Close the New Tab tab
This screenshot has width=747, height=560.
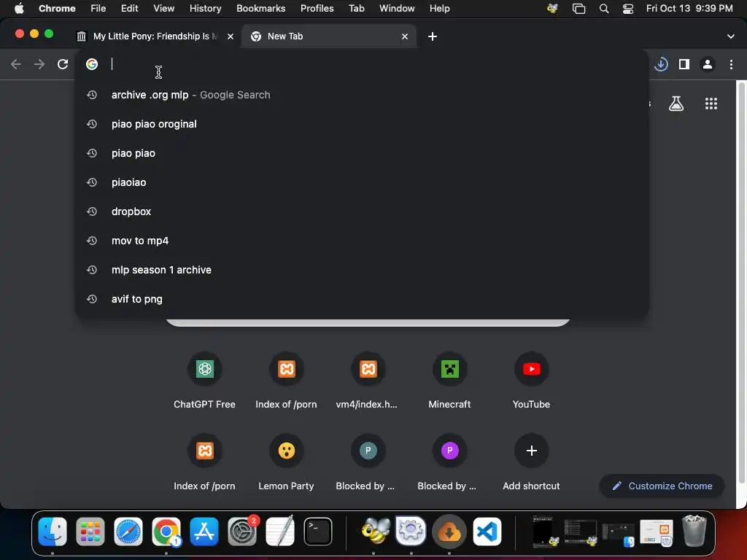click(404, 36)
